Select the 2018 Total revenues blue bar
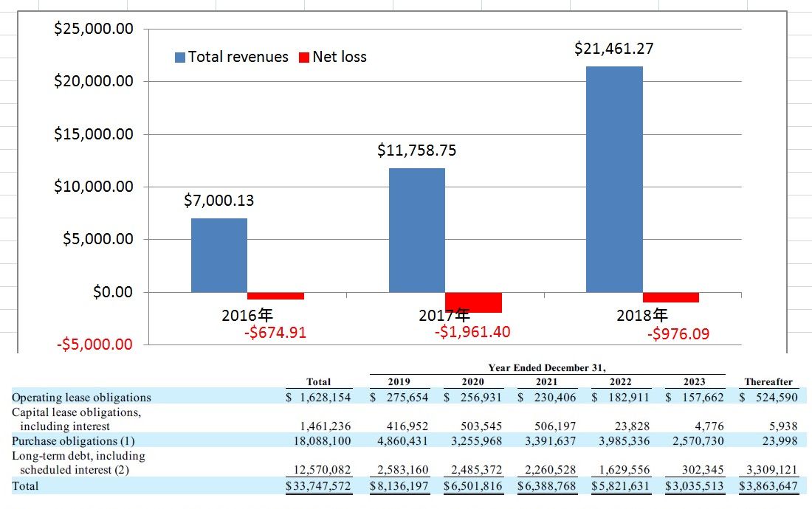The height and width of the screenshot is (509, 812). coord(614,179)
